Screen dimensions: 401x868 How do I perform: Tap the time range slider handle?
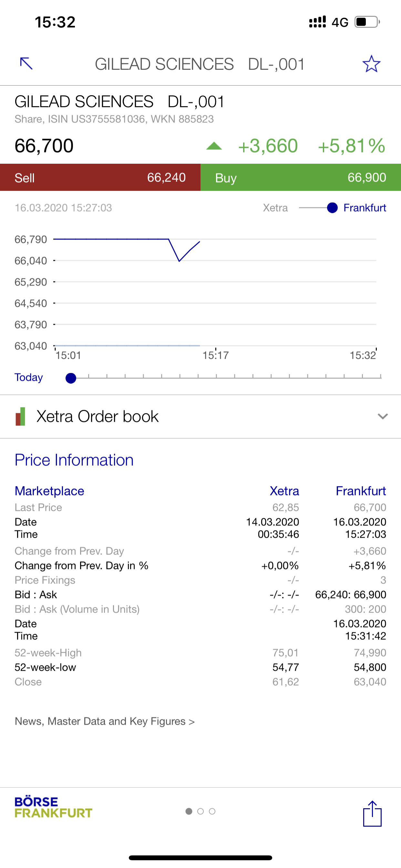(71, 378)
